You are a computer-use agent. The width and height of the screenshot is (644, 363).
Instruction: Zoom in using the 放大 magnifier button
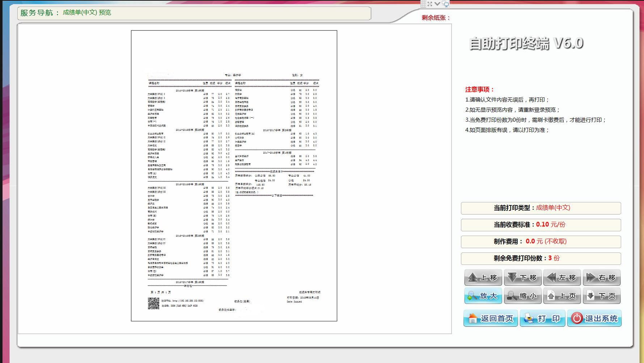483,296
